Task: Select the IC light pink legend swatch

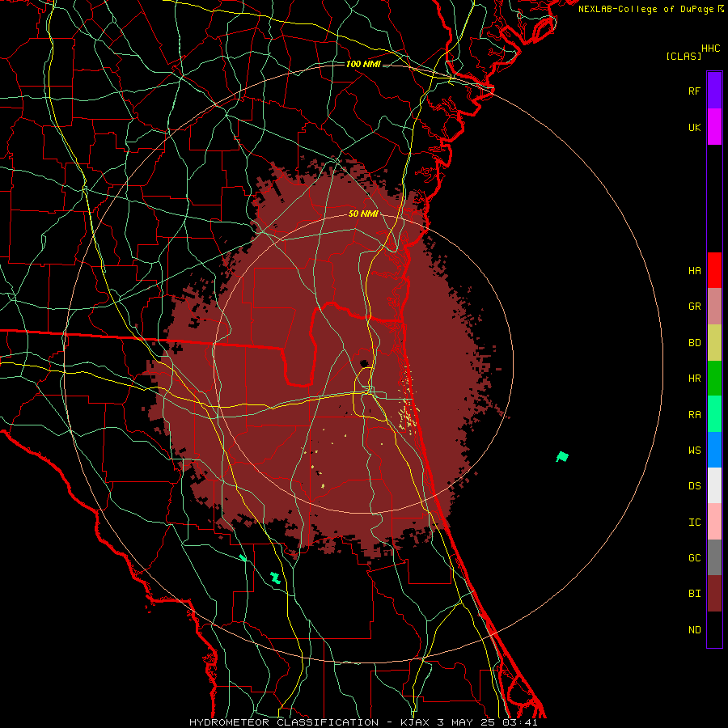Action: coord(714,522)
